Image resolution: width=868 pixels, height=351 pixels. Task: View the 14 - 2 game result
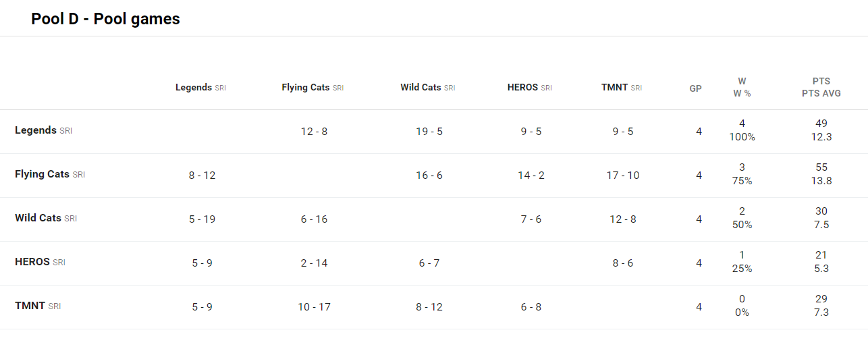coord(531,175)
